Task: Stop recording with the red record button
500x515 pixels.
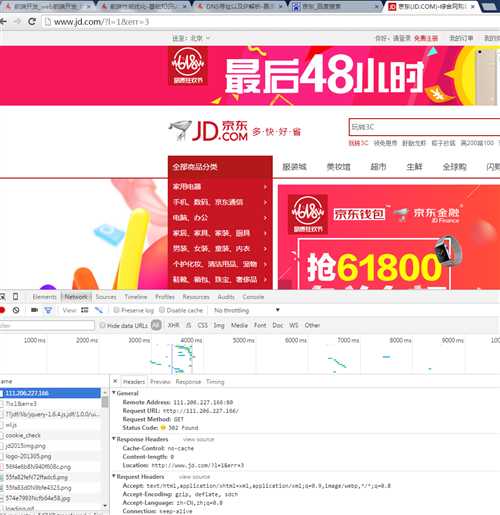Action: (x=2, y=310)
